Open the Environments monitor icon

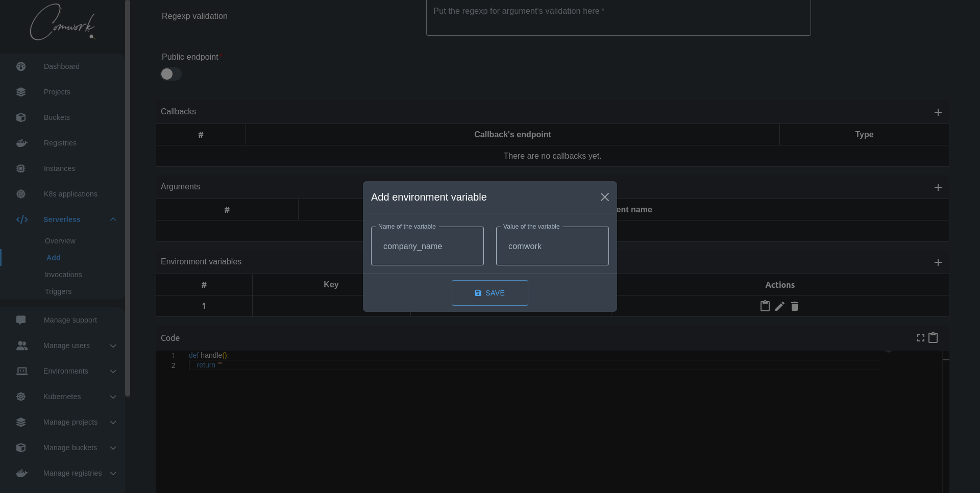(x=22, y=371)
